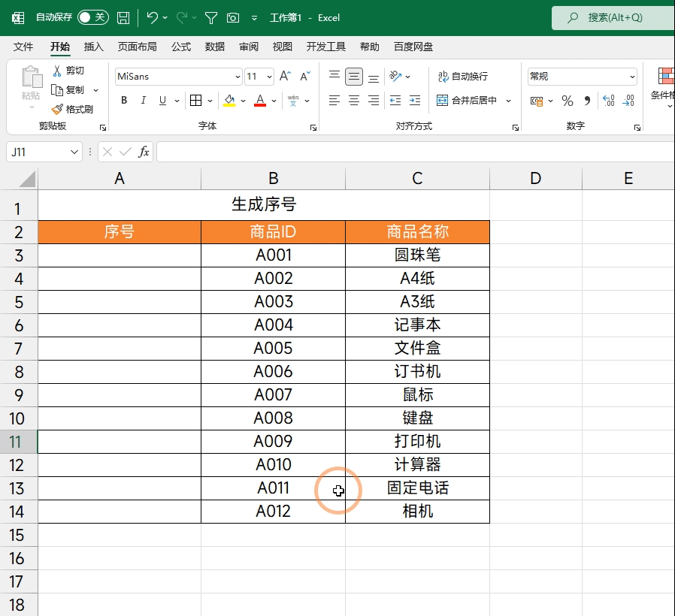675x616 pixels.
Task: Click the Undo arrow icon
Action: coord(153,17)
